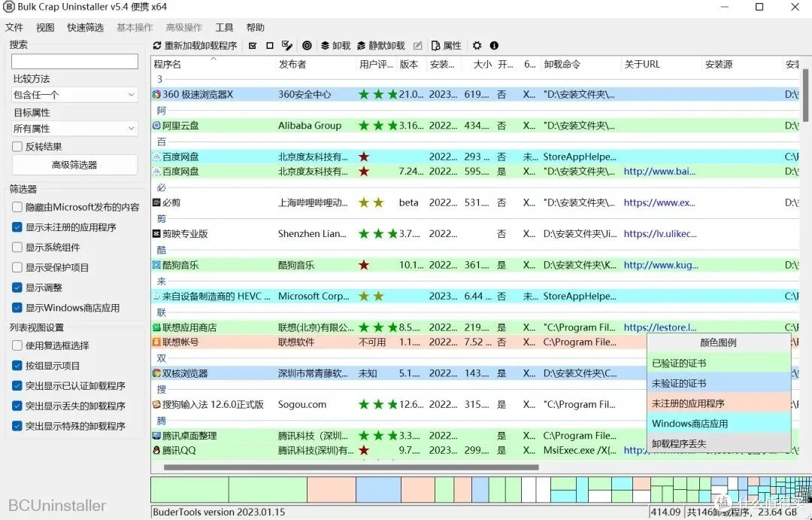Image resolution: width=812 pixels, height=520 pixels.
Task: Open 属性 properties from toolbar
Action: point(447,46)
